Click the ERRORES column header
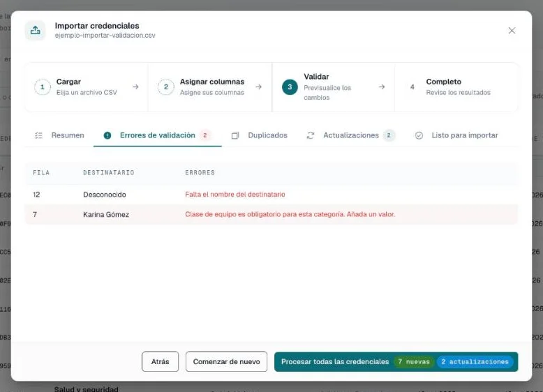Image resolution: width=543 pixels, height=392 pixels. click(200, 173)
